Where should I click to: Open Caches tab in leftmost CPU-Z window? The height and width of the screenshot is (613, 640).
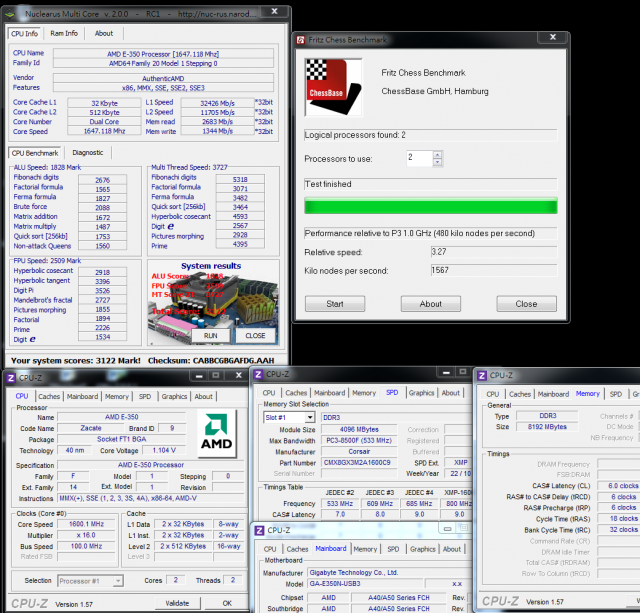click(x=49, y=396)
